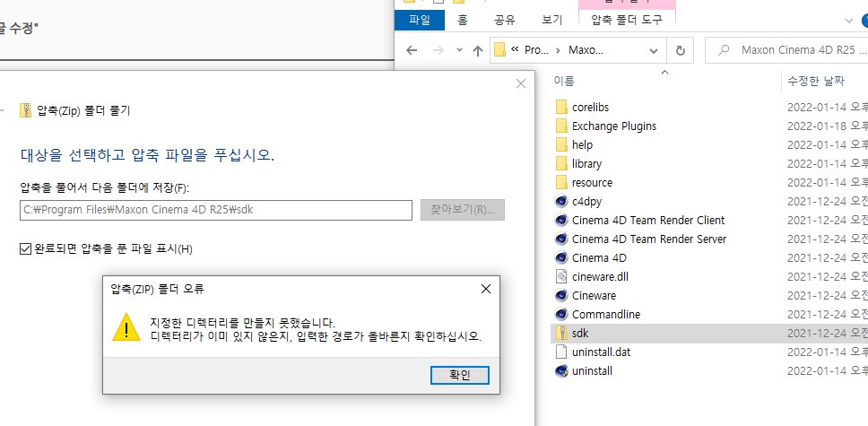Click the help folder icon
Image resolution: width=868 pixels, height=426 pixels.
point(561,144)
